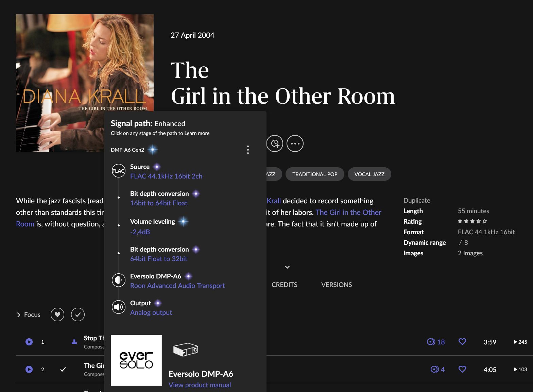Viewport: 533px width, 392px height.
Task: Click the FLAC source format icon
Action: pyautogui.click(x=118, y=171)
